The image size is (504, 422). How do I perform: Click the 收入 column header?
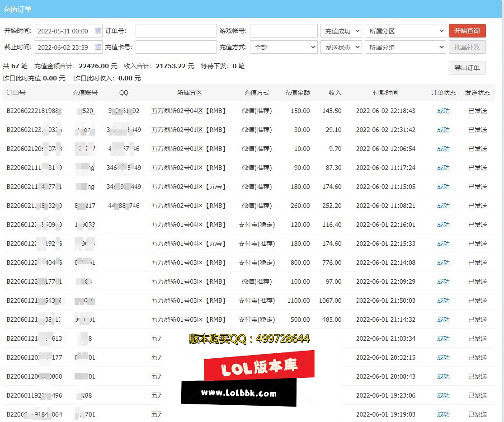[335, 93]
